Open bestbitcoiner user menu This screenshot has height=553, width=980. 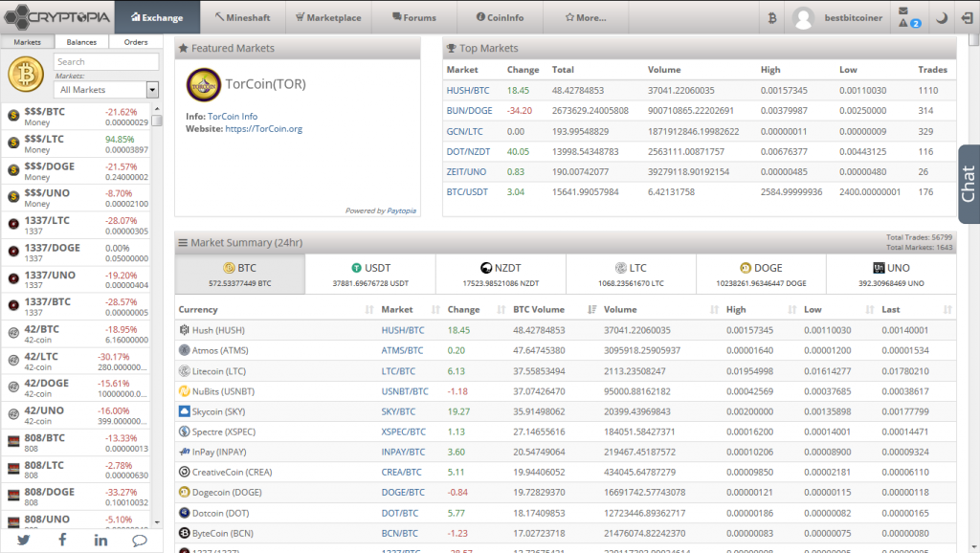tap(853, 17)
